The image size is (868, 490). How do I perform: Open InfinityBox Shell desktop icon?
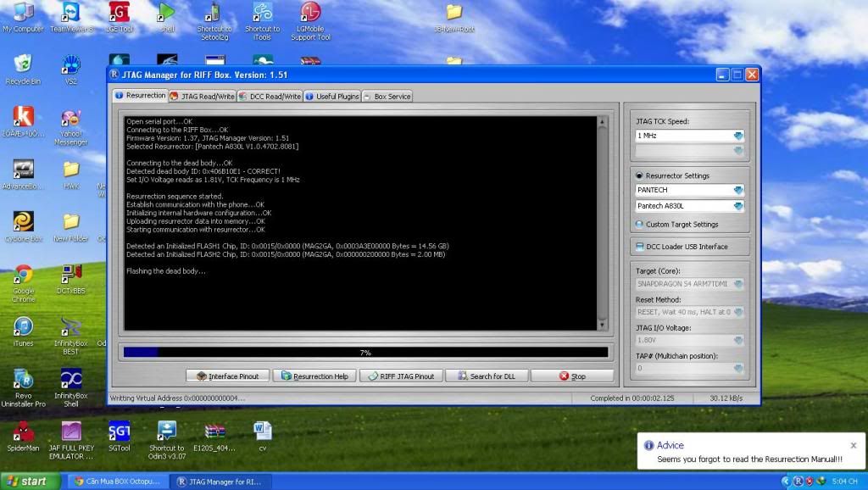71,388
